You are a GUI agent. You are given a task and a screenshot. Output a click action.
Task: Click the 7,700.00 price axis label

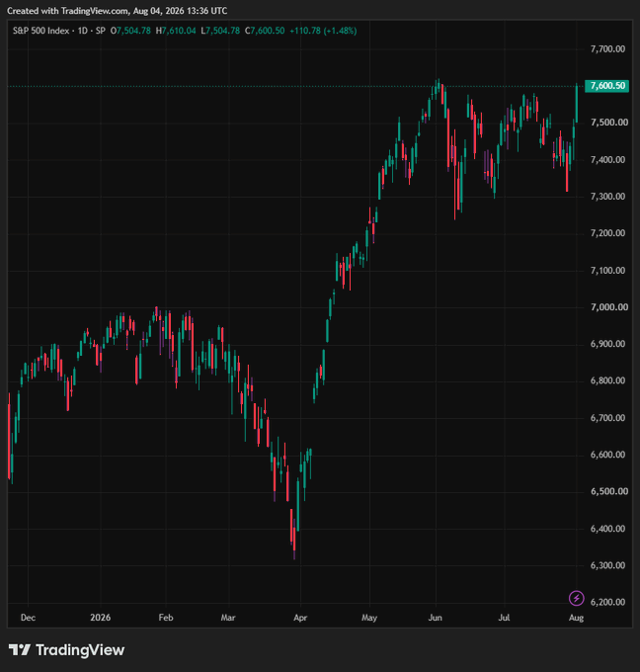click(x=607, y=49)
